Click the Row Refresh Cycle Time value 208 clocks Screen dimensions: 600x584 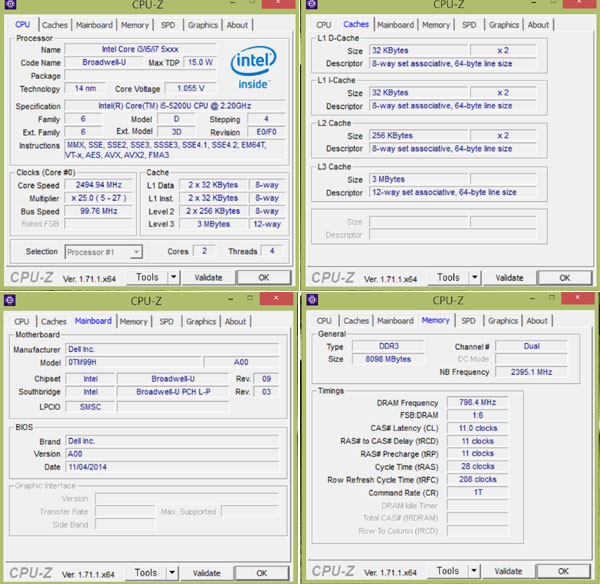tap(478, 479)
